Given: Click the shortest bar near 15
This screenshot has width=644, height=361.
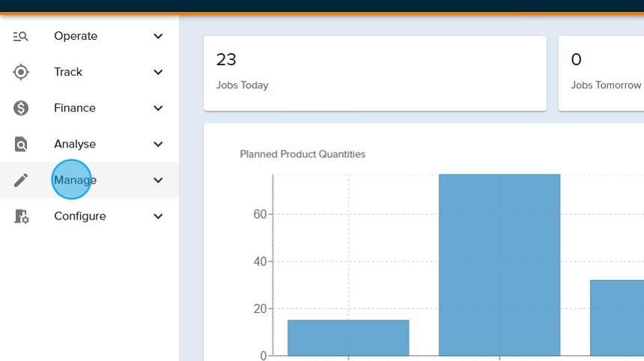Looking at the screenshot, I should click(348, 338).
